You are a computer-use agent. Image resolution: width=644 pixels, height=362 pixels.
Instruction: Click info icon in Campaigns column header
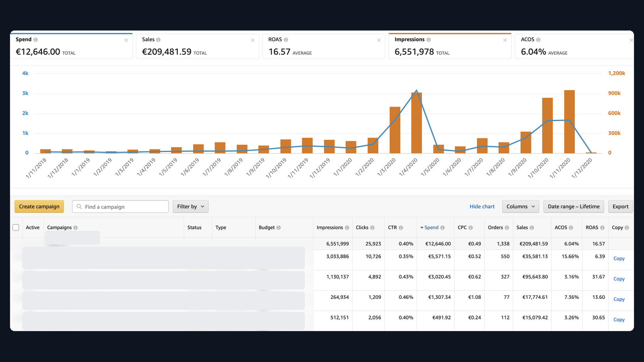click(75, 228)
